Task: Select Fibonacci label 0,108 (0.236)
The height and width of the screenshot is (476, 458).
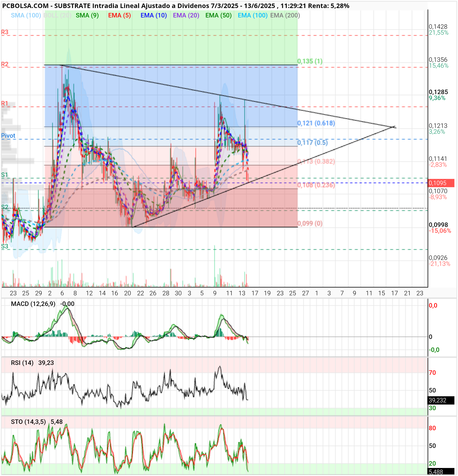Action: point(316,185)
